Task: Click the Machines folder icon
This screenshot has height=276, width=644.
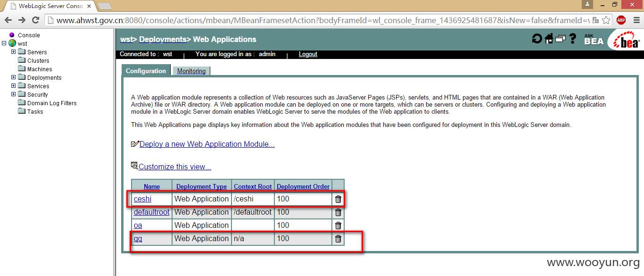Action: [x=22, y=69]
